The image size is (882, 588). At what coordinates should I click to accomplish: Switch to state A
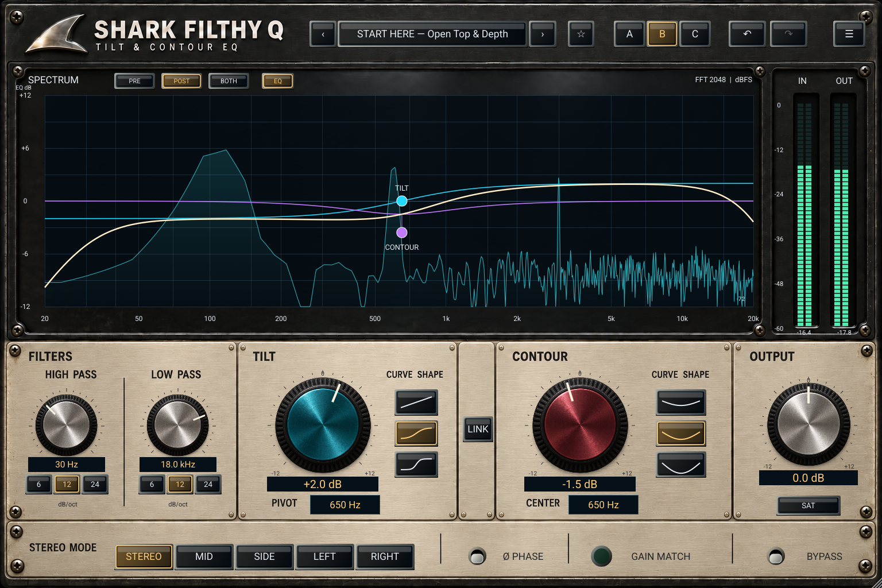point(629,34)
